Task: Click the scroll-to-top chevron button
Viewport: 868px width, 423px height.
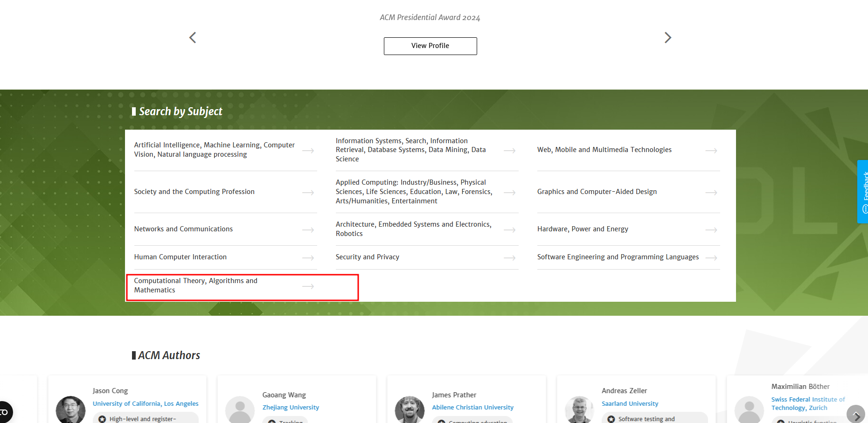Action: point(855,414)
